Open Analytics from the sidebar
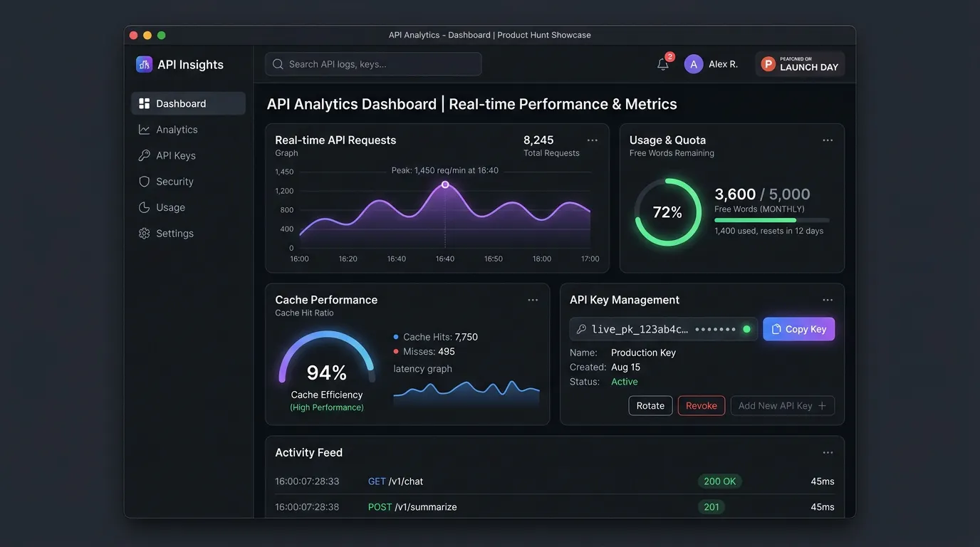The width and height of the screenshot is (980, 547). coord(188,130)
